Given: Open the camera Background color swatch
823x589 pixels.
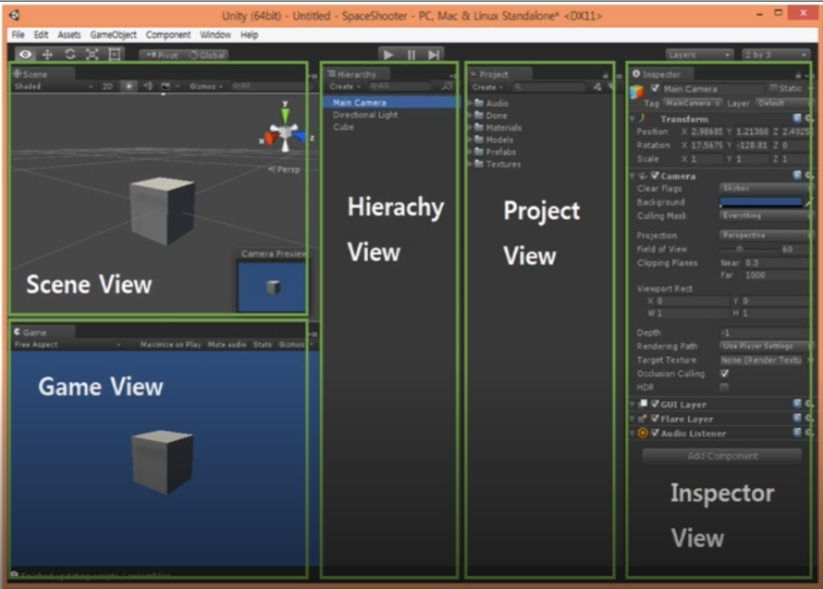Looking at the screenshot, I should [761, 202].
